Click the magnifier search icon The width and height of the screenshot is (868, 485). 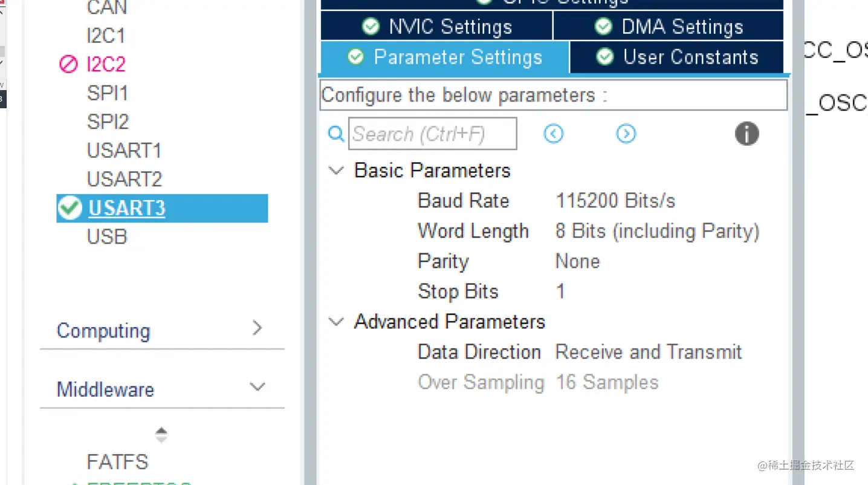(x=335, y=134)
